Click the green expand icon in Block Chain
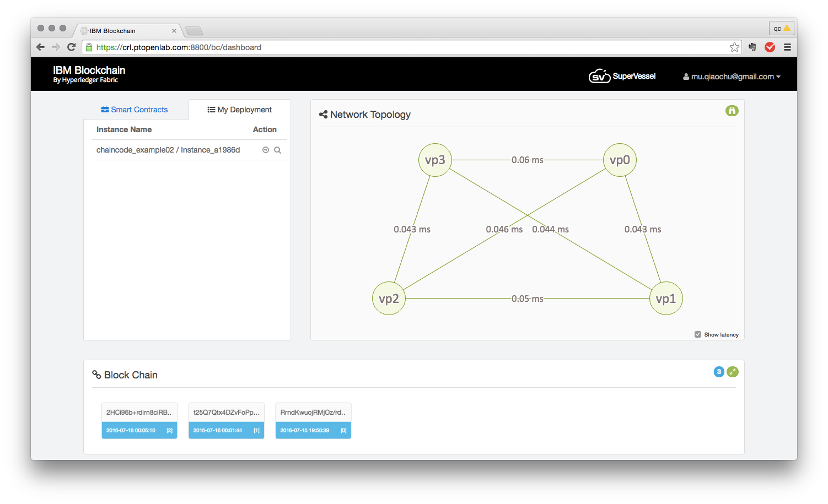This screenshot has width=828, height=504. 733,372
